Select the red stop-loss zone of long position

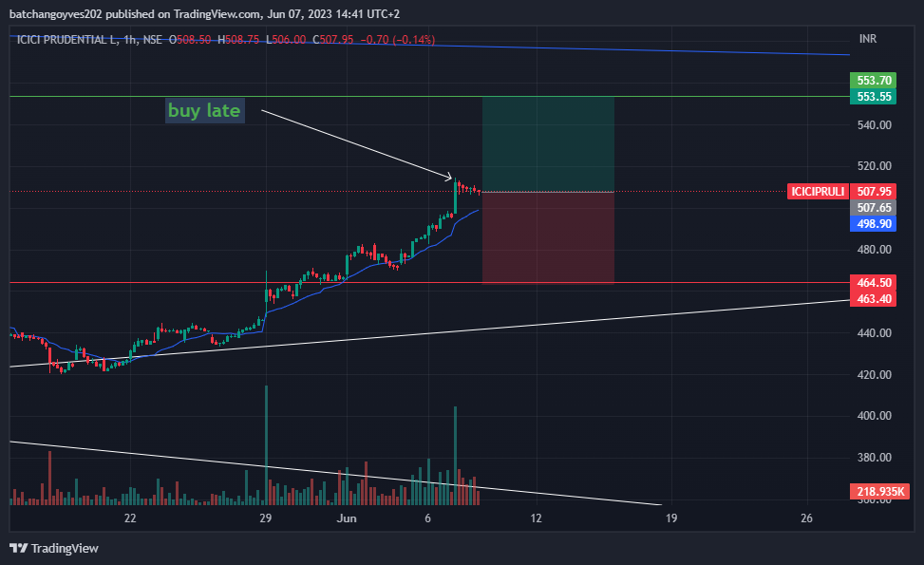point(548,238)
